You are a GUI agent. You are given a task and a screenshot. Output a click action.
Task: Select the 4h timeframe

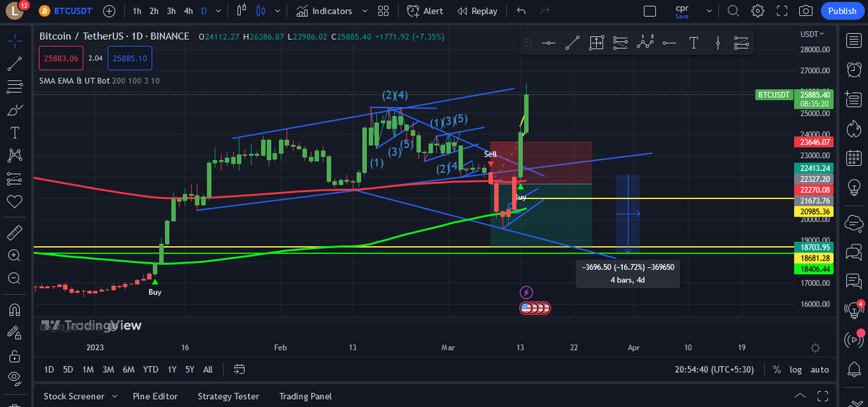188,11
